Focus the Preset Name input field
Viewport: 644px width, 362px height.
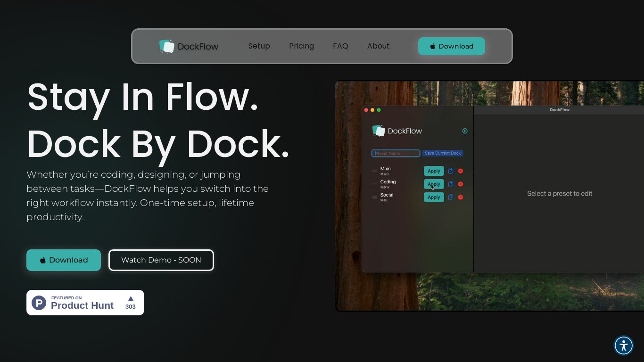pyautogui.click(x=396, y=153)
